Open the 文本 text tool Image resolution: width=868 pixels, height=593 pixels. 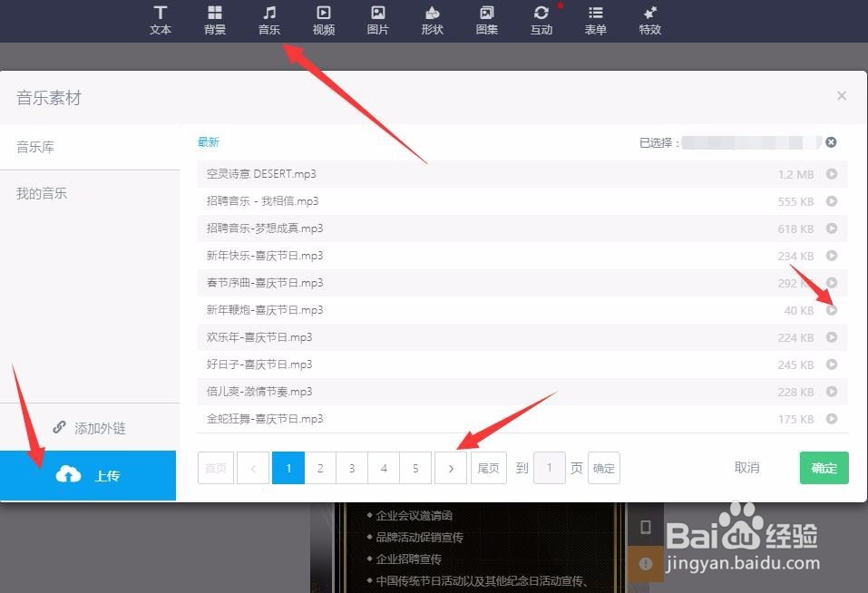tap(160, 20)
